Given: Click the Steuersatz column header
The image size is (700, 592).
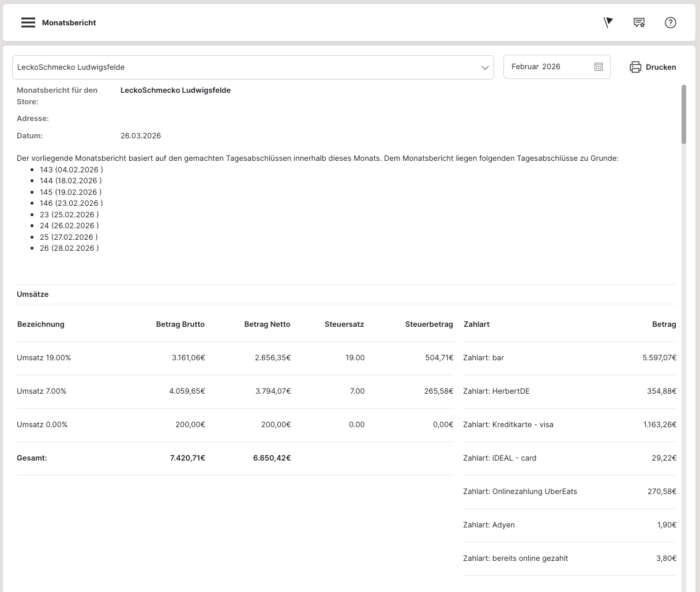Looking at the screenshot, I should [344, 324].
